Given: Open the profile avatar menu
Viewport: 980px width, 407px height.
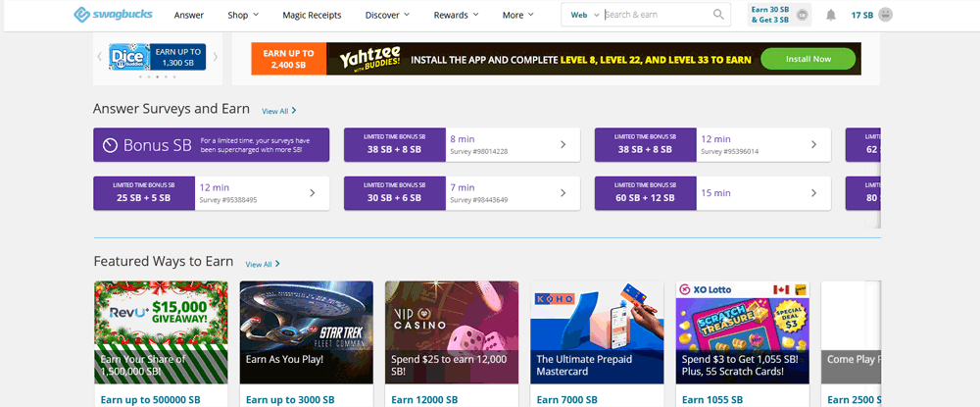Looking at the screenshot, I should (x=885, y=15).
